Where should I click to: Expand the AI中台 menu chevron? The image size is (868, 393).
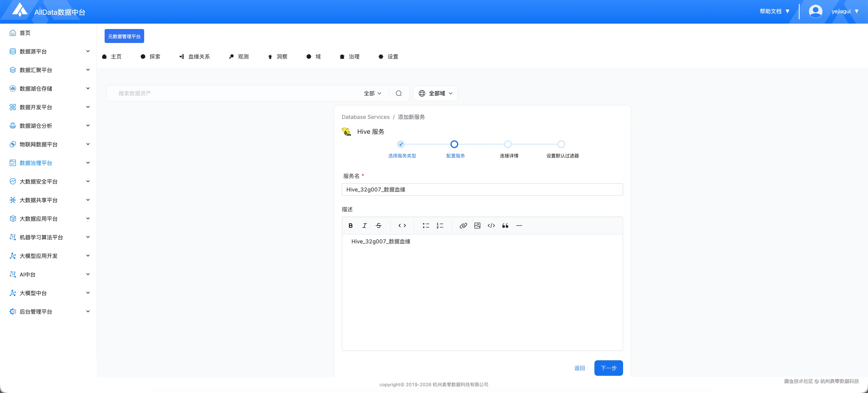[88, 274]
